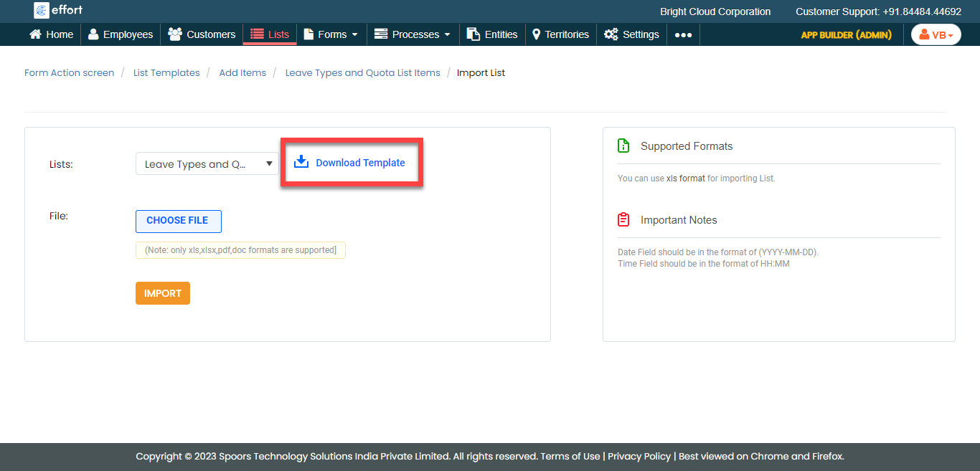
Task: Expand the Processes dropdown menu
Action: click(413, 34)
